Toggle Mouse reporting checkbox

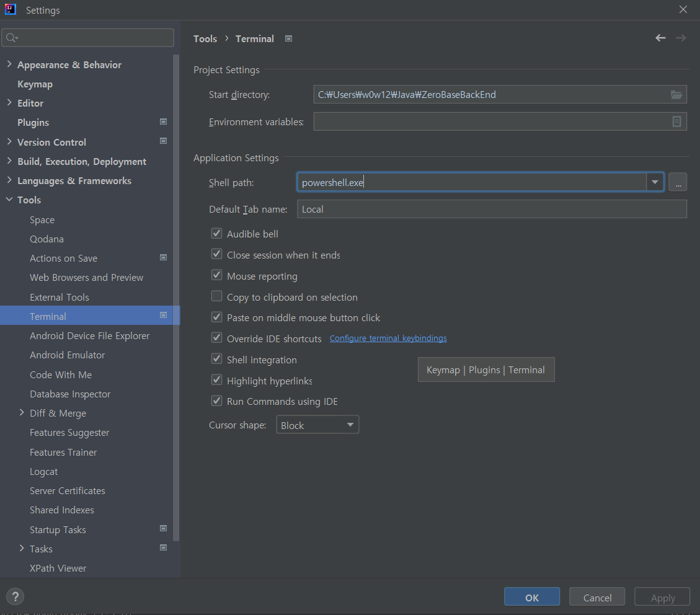point(216,275)
